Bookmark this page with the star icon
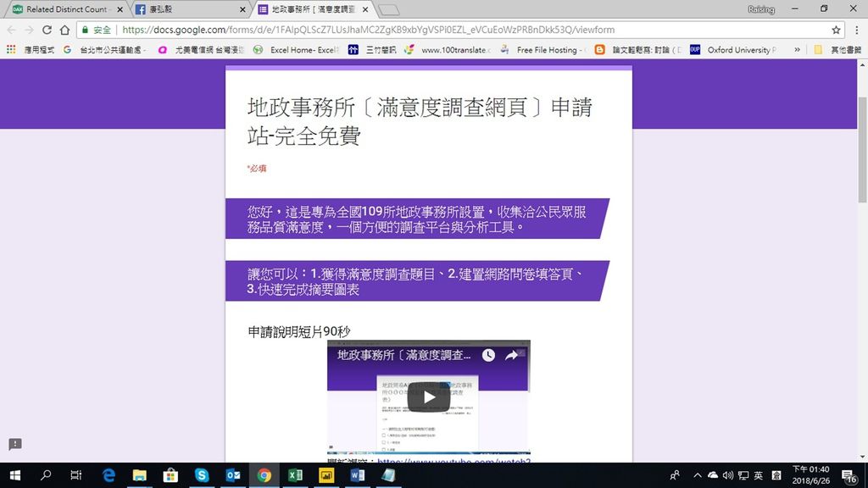Screen dimensions: 868x488 [x=836, y=30]
